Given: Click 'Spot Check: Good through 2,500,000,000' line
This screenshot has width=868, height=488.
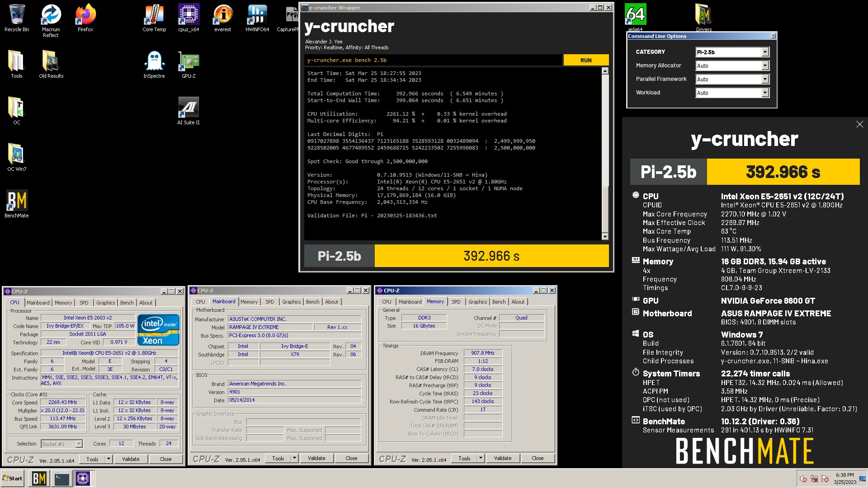Looking at the screenshot, I should [368, 161].
